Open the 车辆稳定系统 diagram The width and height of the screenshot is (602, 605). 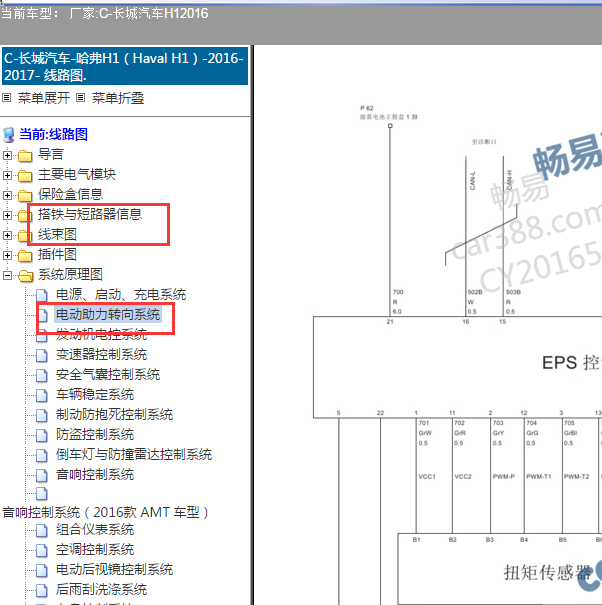pyautogui.click(x=95, y=394)
